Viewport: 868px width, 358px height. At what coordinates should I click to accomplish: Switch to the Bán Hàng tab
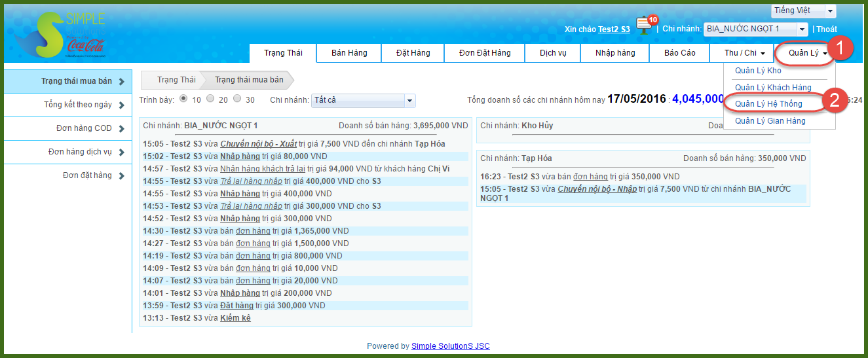349,53
